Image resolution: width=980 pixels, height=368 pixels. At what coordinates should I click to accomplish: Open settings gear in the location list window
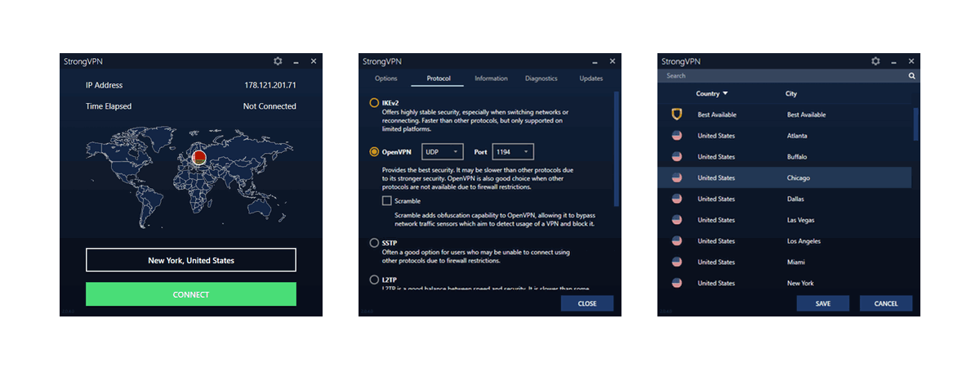tap(875, 61)
